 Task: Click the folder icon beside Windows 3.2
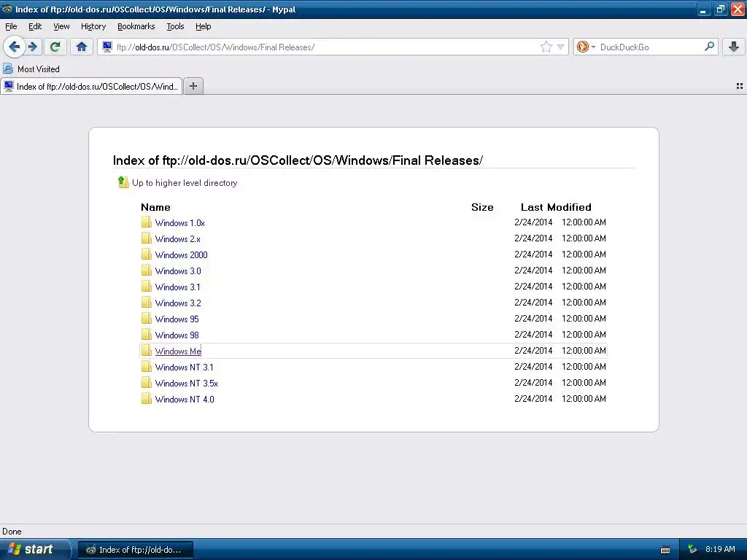tap(146, 303)
